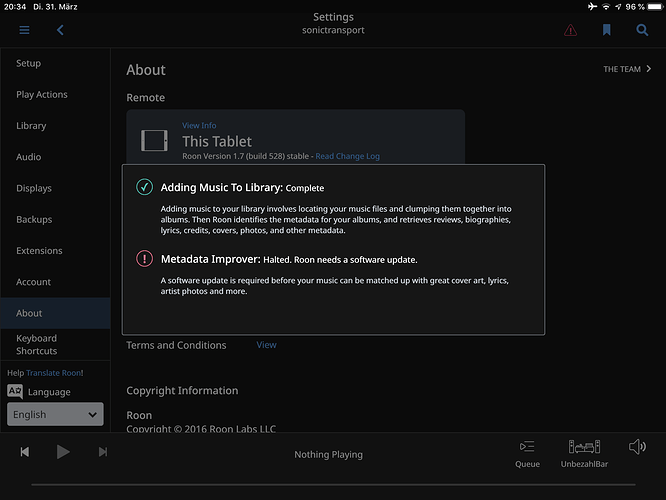Start playback with the play button

[63, 452]
